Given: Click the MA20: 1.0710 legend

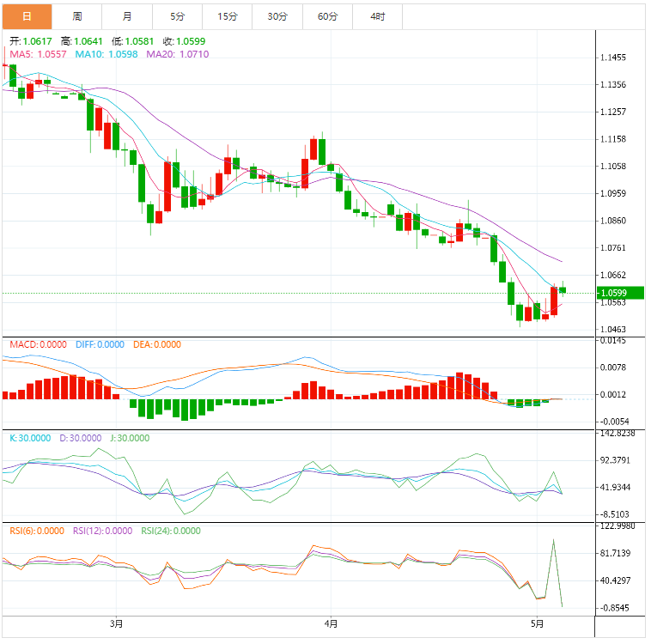Looking at the screenshot, I should [178, 54].
